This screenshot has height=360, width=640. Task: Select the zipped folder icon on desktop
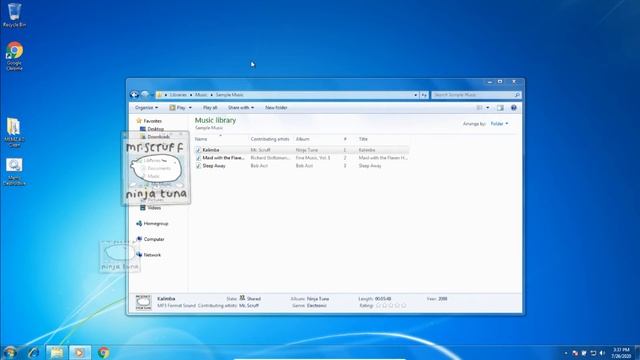(x=14, y=131)
